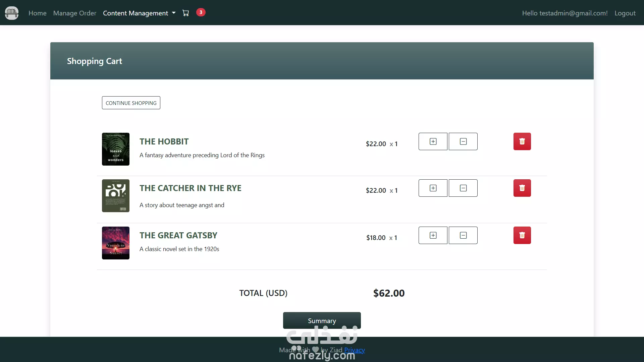Click the Shopping Cart header title
Viewport: 644px width, 362px height.
coord(95,61)
